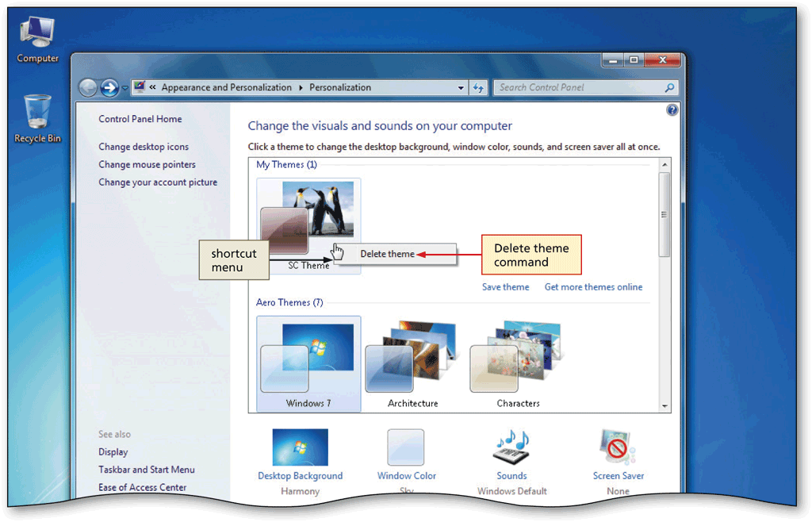Open the Window Color swatch icon
Screen dimensions: 812x522
point(405,447)
